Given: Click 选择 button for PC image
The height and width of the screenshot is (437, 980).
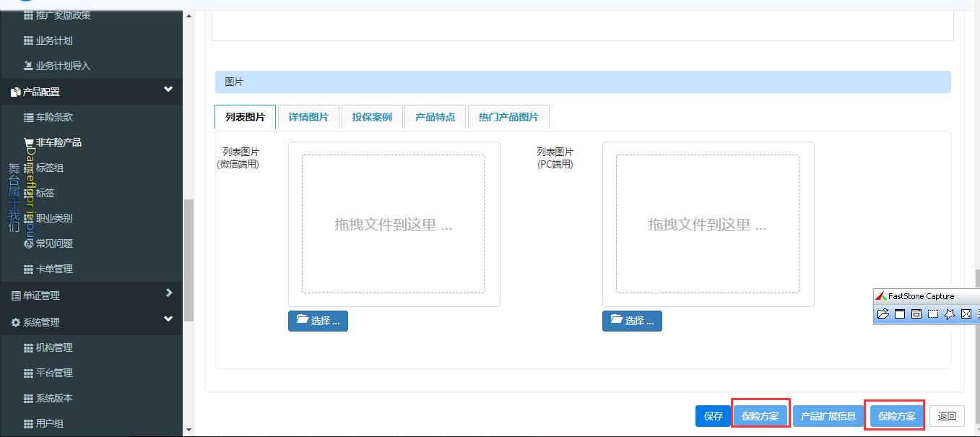Looking at the screenshot, I should [632, 321].
